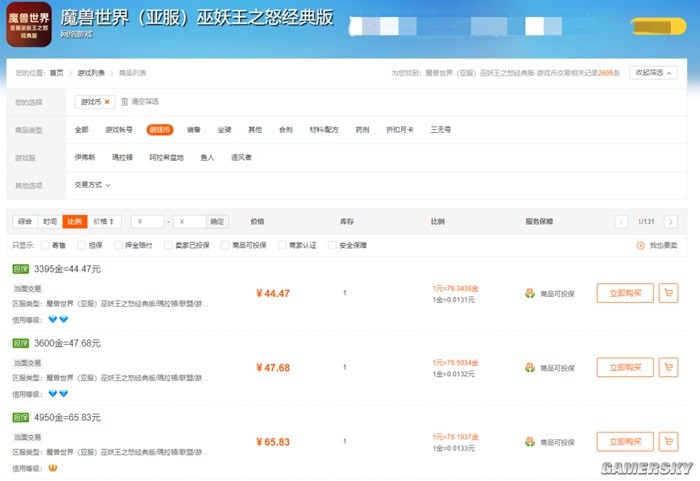
Task: Click the 担保 badge on the 4950金 listing
Action: [x=21, y=417]
